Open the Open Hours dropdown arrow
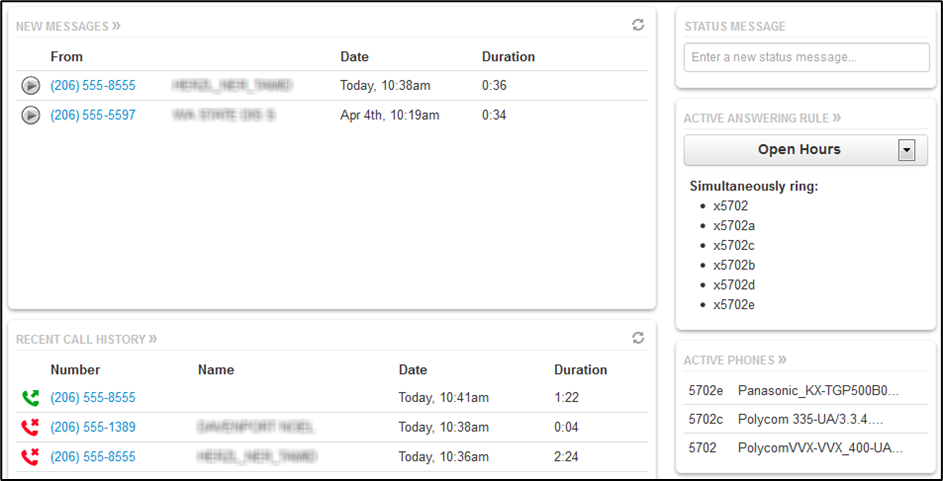The width and height of the screenshot is (943, 481). pyautogui.click(x=906, y=150)
